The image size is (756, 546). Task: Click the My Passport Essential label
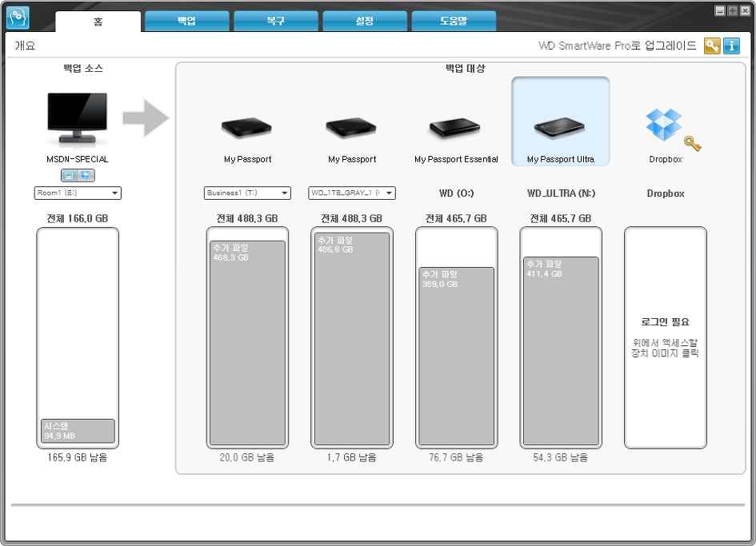coord(456,159)
